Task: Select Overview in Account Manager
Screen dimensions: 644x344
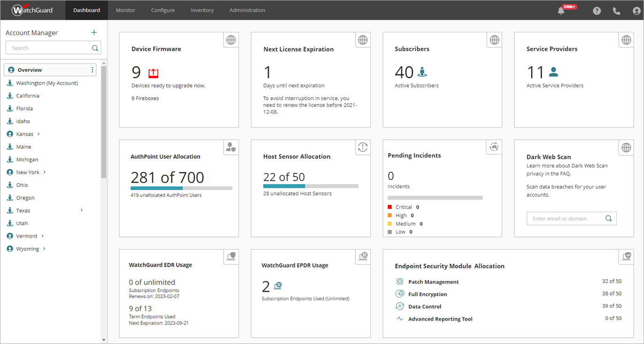Action: pos(50,70)
